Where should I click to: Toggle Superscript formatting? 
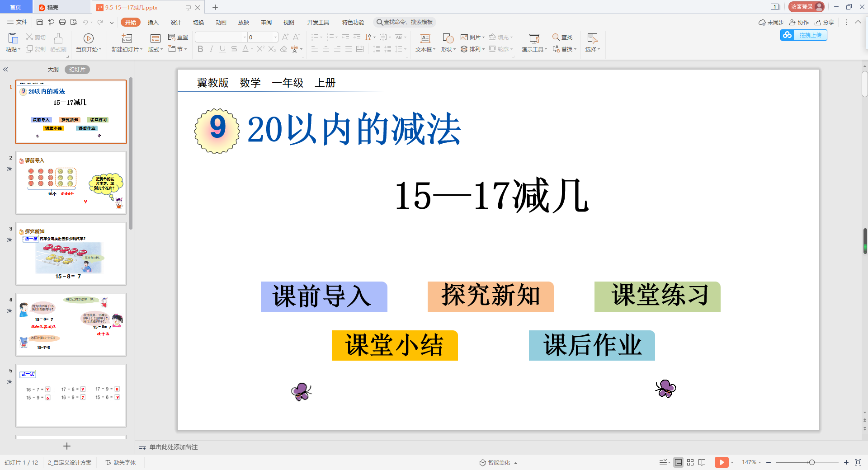coord(260,49)
